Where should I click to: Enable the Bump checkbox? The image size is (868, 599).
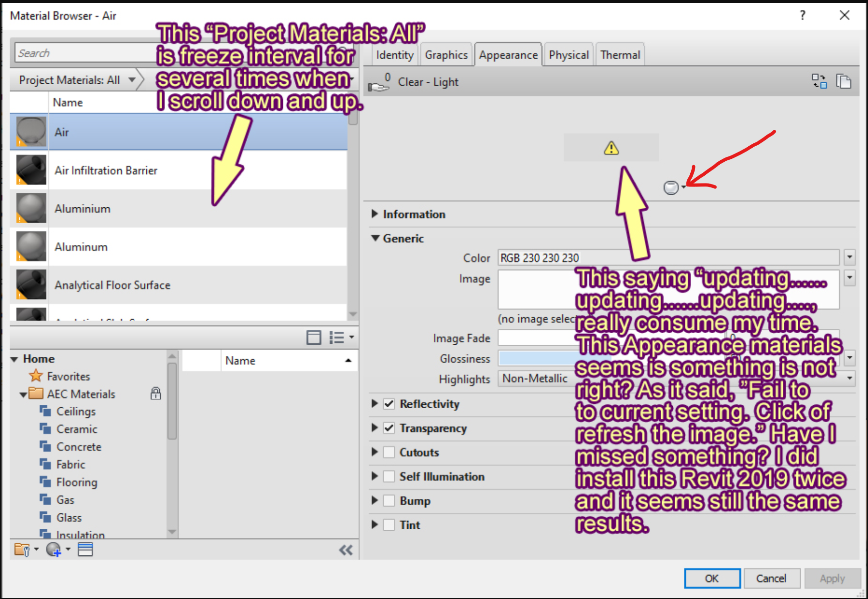389,501
